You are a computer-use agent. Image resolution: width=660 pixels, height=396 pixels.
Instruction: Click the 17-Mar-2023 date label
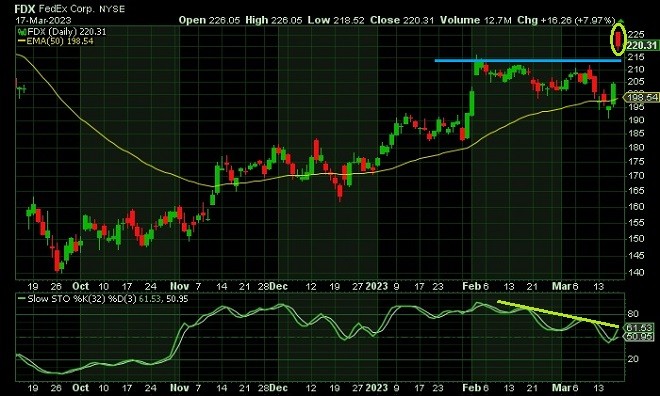coord(43,20)
